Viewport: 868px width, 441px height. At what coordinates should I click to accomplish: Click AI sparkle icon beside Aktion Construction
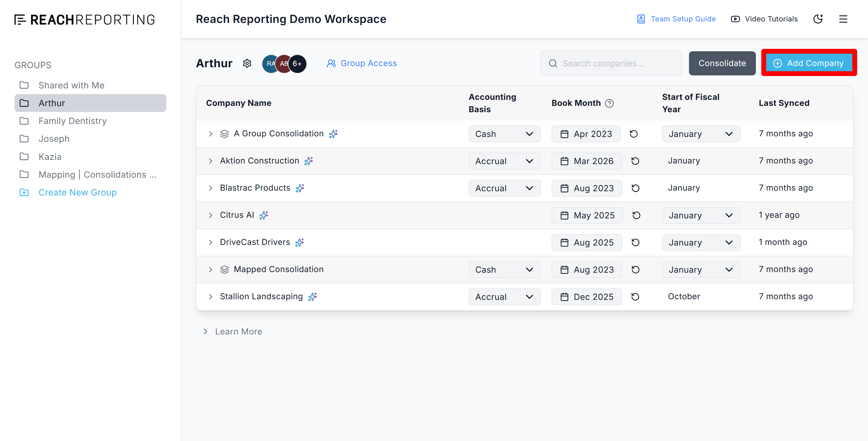(309, 161)
